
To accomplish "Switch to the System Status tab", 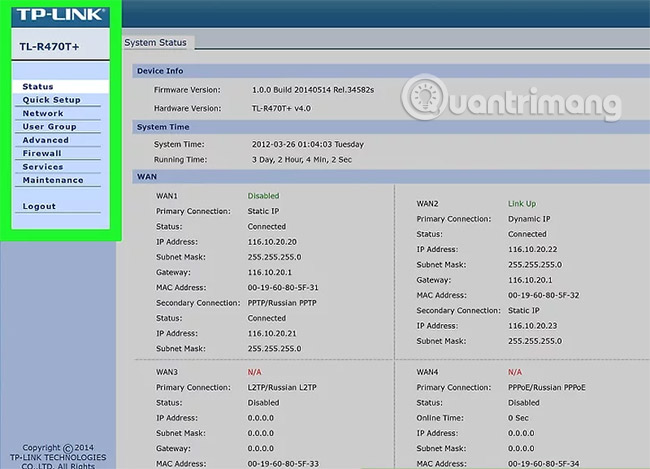I will [x=154, y=42].
